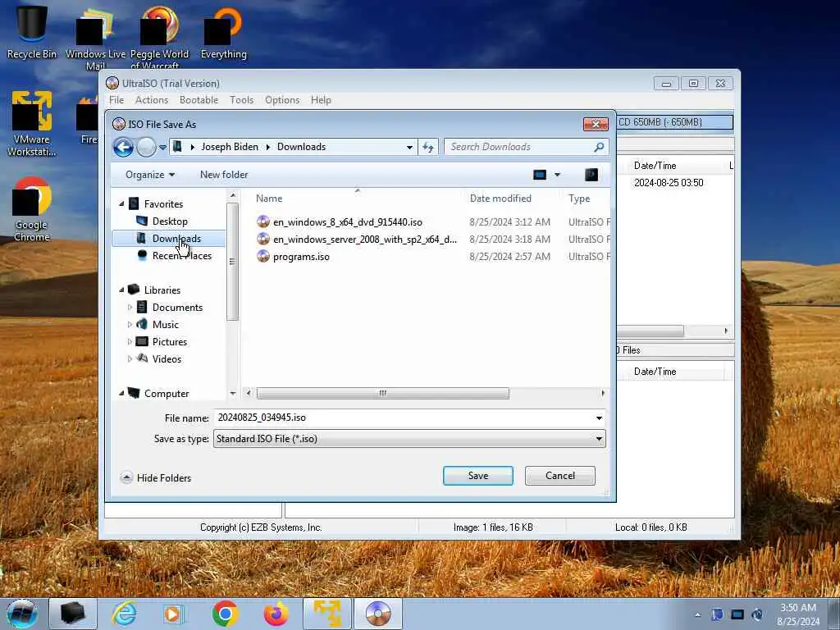The height and width of the screenshot is (630, 840).
Task: Select Recent Places under Favorites
Action: click(x=181, y=256)
